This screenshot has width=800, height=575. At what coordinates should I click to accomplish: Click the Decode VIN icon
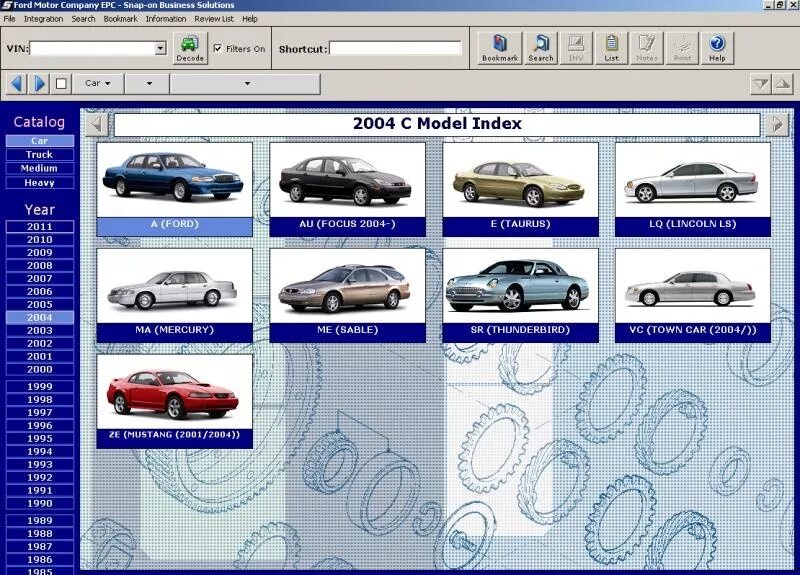point(190,48)
